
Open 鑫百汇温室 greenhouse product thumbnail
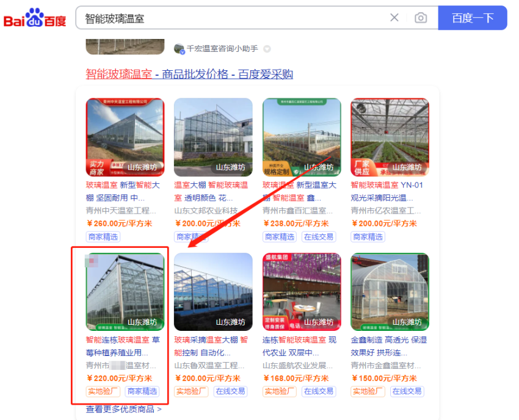pyautogui.click(x=302, y=137)
